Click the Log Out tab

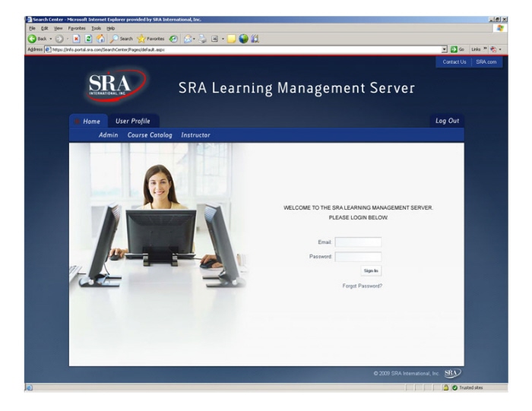point(447,121)
